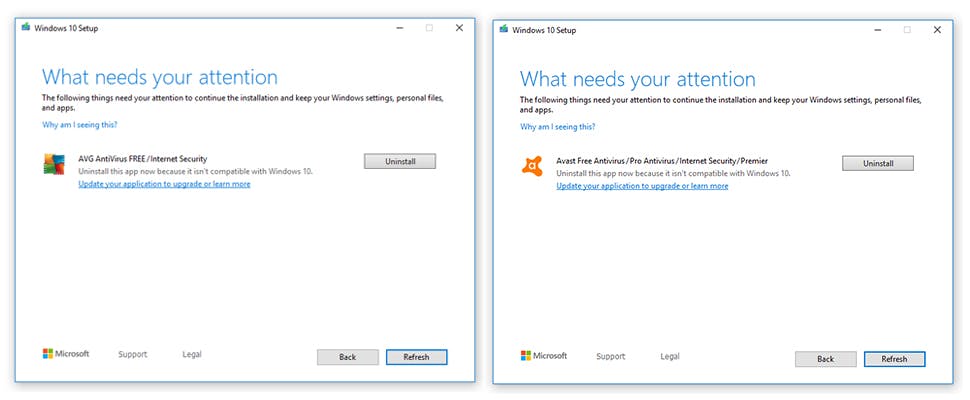The width and height of the screenshot is (970, 400).
Task: Minimize the AVG Windows 10 Setup window
Action: pyautogui.click(x=400, y=28)
